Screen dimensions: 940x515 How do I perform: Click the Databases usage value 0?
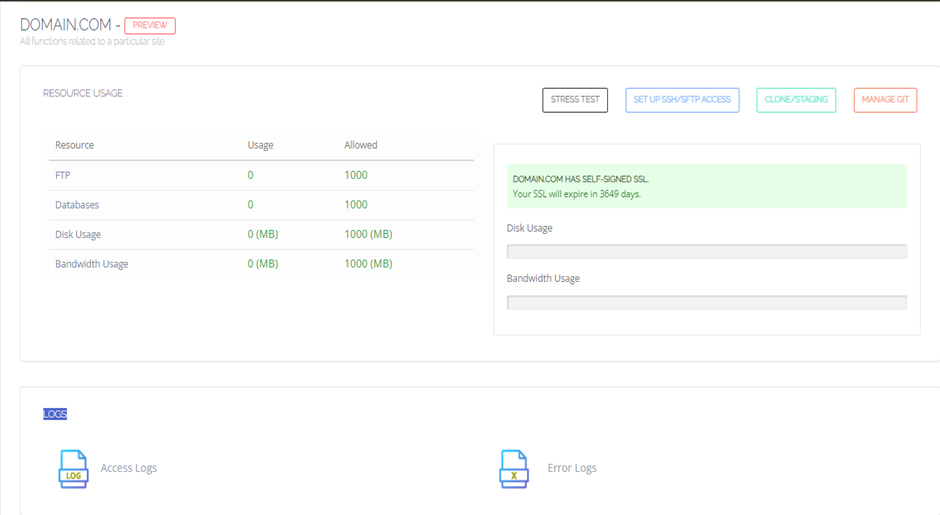click(251, 204)
